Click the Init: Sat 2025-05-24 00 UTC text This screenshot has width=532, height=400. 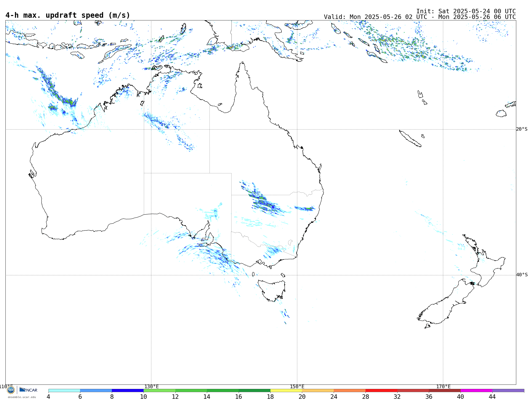click(x=466, y=11)
